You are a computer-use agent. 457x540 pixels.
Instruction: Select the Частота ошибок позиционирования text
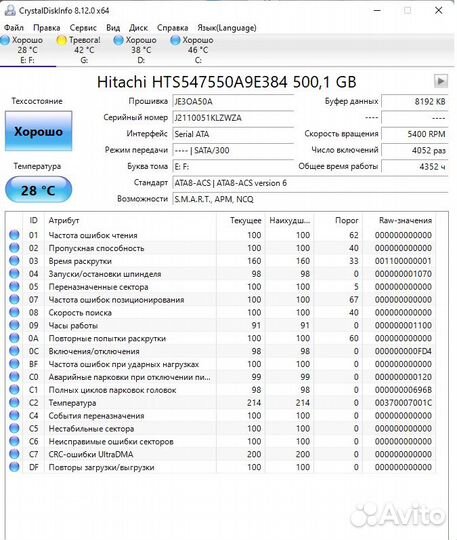[116, 300]
